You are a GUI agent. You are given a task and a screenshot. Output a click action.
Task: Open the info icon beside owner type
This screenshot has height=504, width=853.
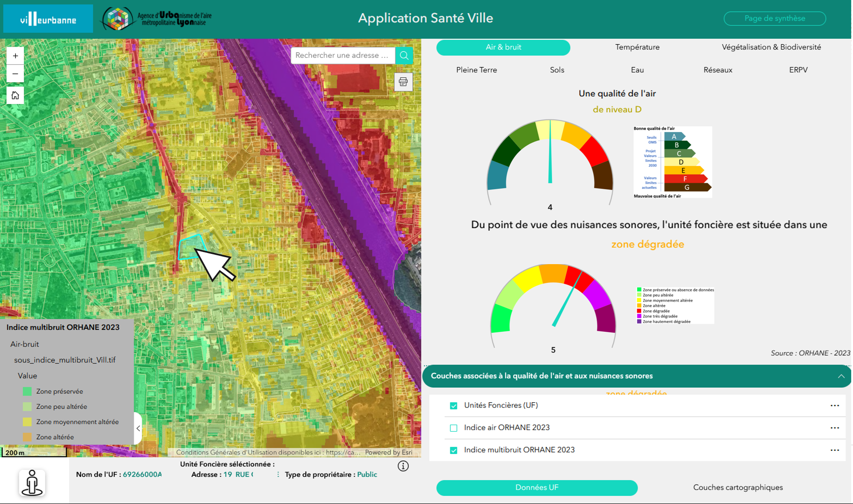coord(403,466)
